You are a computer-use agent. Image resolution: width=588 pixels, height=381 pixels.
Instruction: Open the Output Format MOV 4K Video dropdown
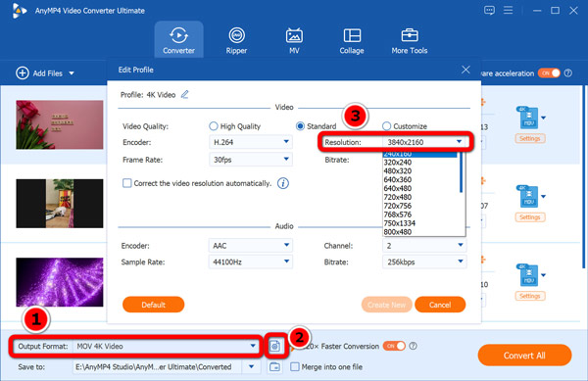pyautogui.click(x=166, y=346)
